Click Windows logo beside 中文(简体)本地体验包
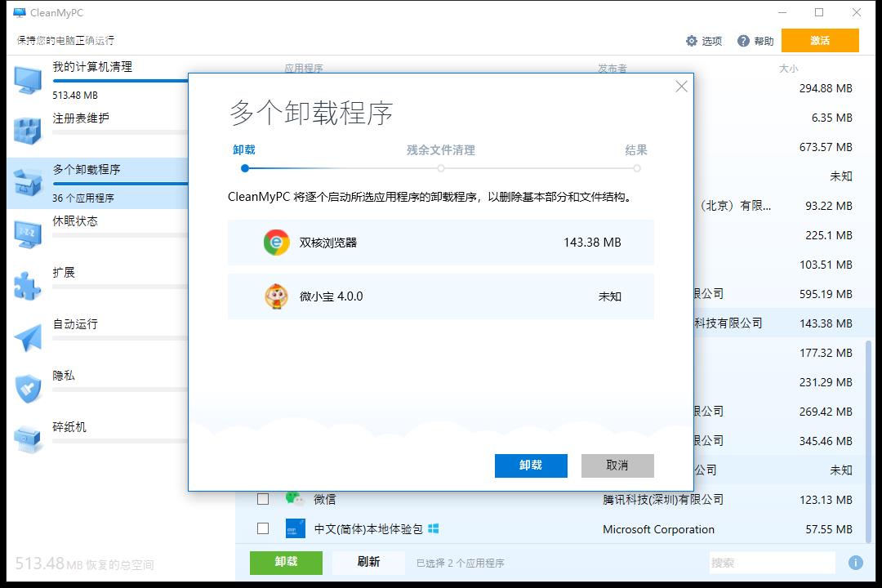882x588 pixels. coord(433,529)
